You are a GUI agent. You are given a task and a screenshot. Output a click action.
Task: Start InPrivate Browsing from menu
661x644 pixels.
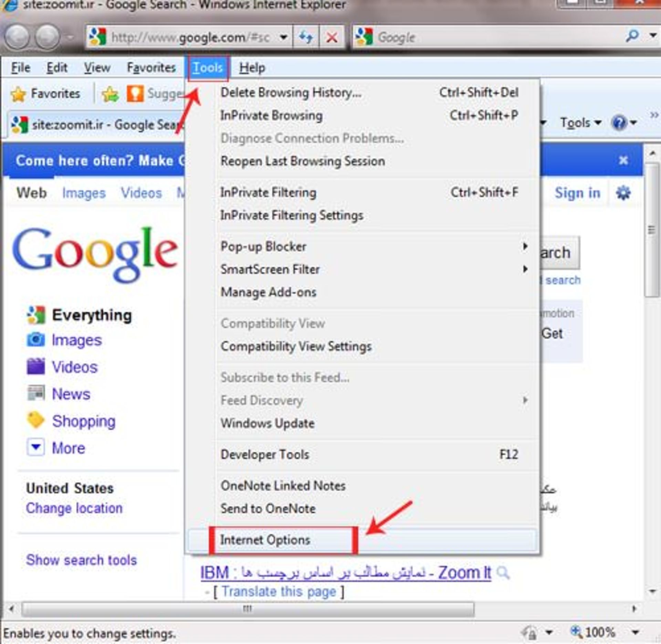click(x=363, y=115)
